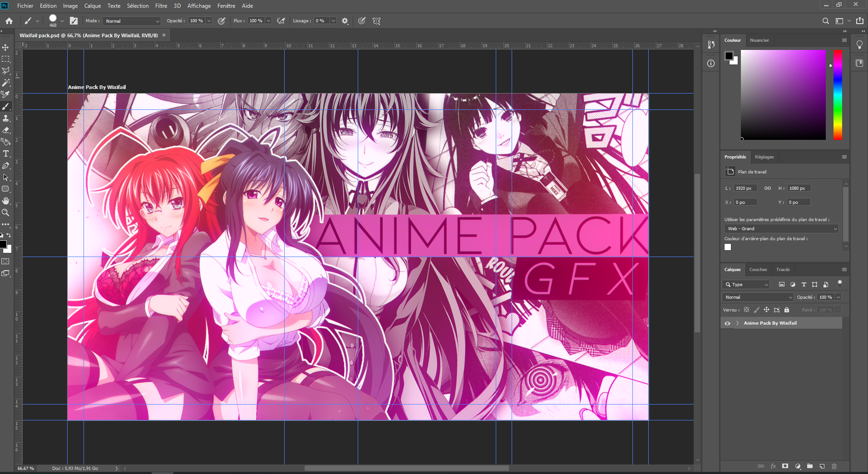Open the brush Mode dropdown
This screenshot has height=474, width=868.
coord(132,21)
